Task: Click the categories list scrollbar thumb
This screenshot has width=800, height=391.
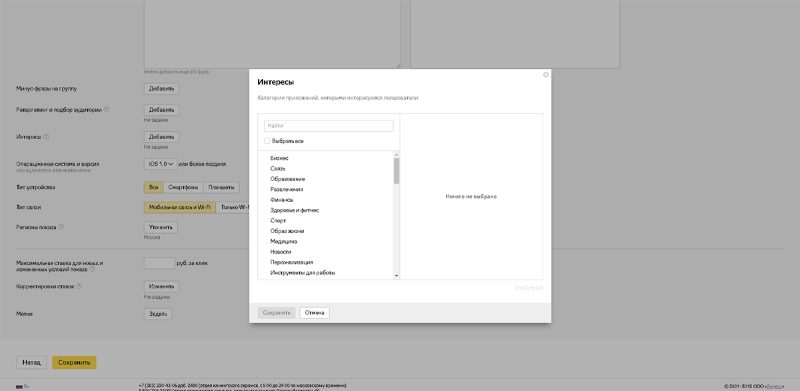Action: (396, 170)
